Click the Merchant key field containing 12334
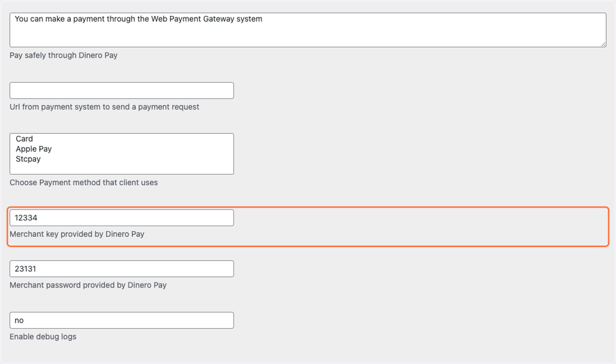 click(122, 218)
